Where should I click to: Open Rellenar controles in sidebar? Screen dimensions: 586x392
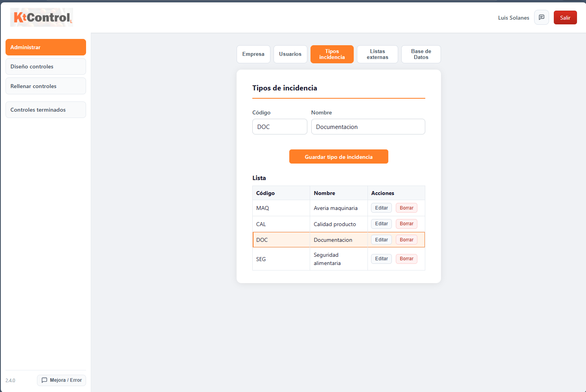(46, 86)
